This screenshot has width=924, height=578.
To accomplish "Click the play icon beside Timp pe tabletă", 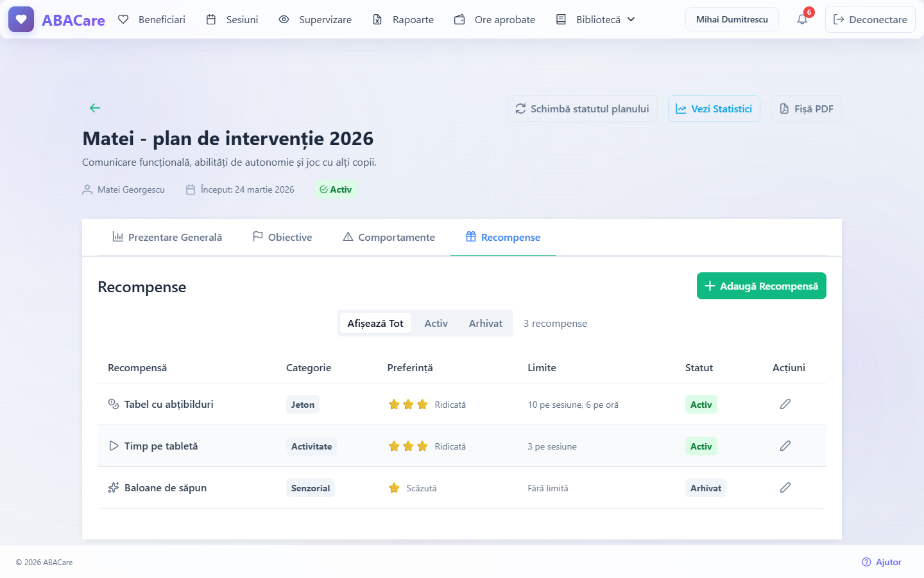I will tap(114, 446).
